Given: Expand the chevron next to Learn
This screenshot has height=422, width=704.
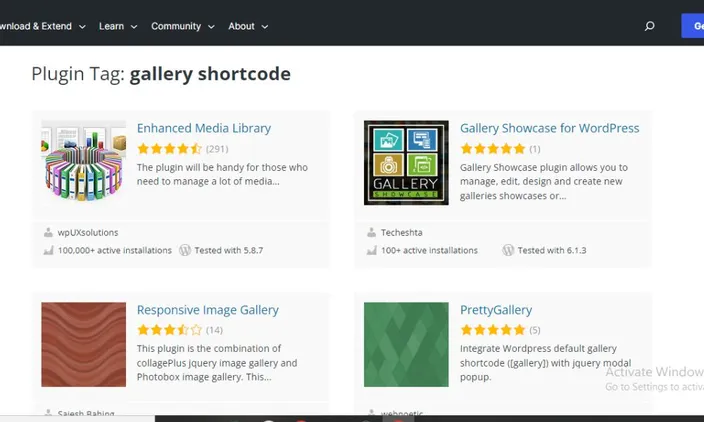Looking at the screenshot, I should (x=134, y=27).
